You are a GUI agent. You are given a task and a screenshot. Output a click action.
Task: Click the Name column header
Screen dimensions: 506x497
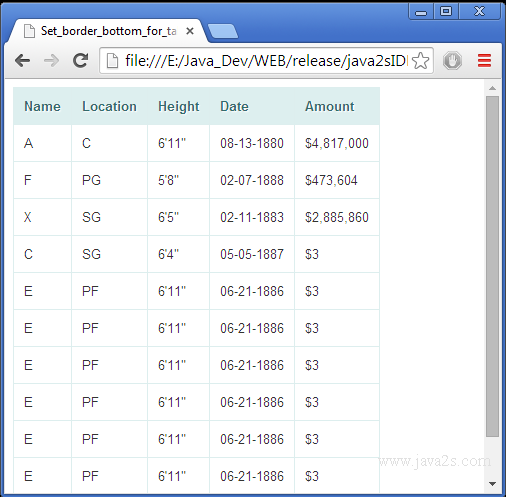42,106
